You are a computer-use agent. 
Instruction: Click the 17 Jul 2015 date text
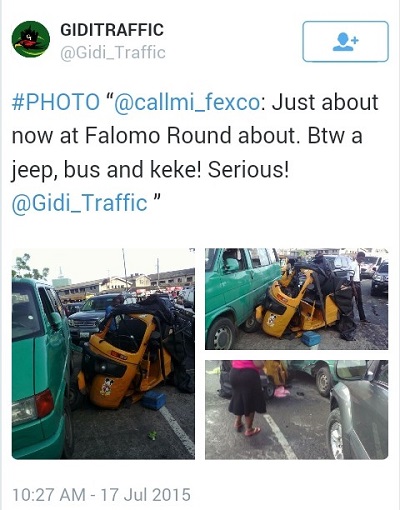[146, 495]
